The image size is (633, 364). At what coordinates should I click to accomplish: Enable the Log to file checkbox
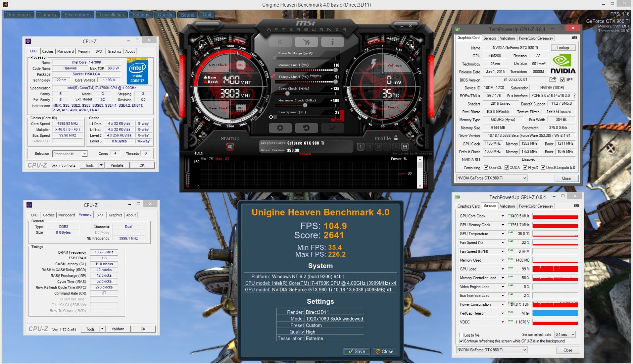click(461, 335)
